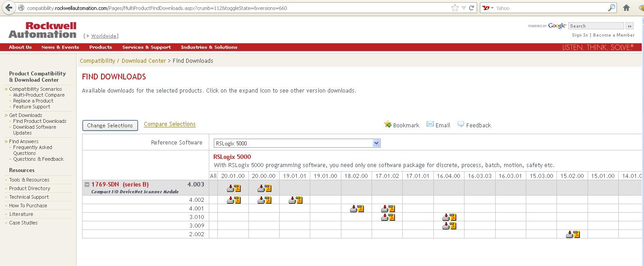This screenshot has width=644, height=266.
Task: Click the Google site Search field
Action: coord(596,26)
